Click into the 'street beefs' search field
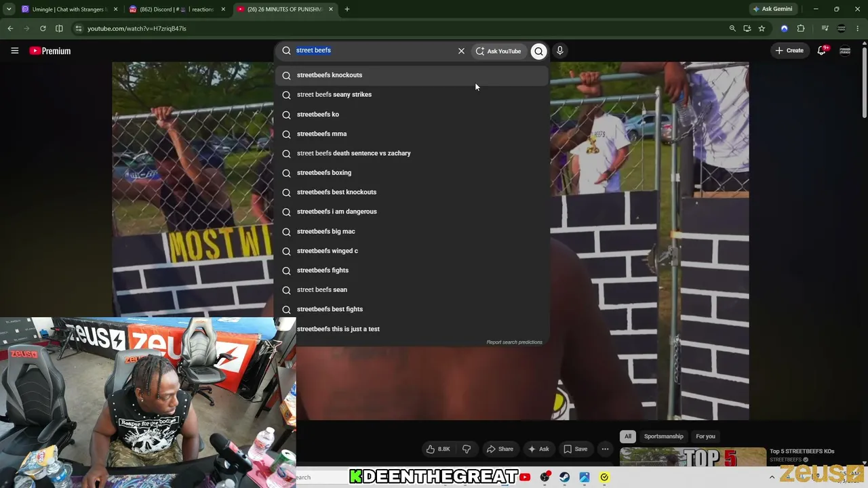This screenshot has height=488, width=868. pos(373,50)
